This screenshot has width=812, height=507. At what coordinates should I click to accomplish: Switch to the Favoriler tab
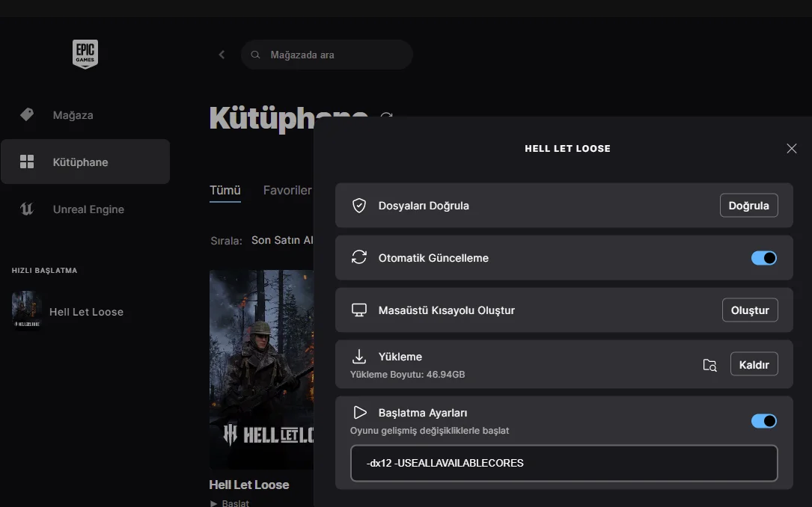point(287,191)
